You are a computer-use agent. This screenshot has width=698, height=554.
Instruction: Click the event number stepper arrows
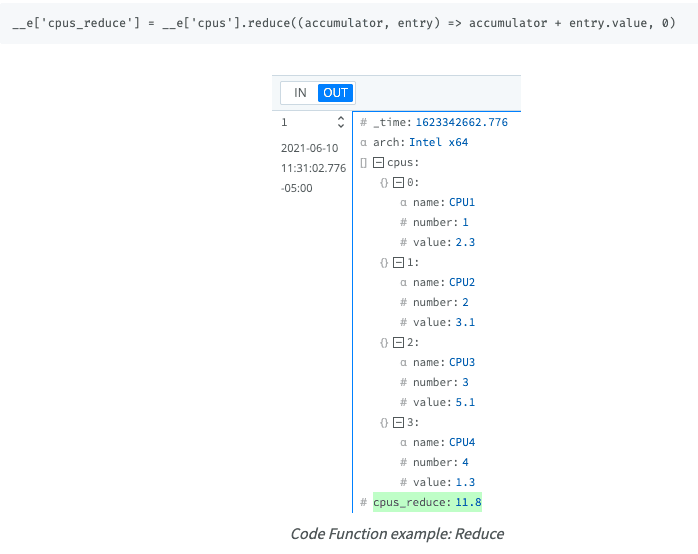click(340, 123)
